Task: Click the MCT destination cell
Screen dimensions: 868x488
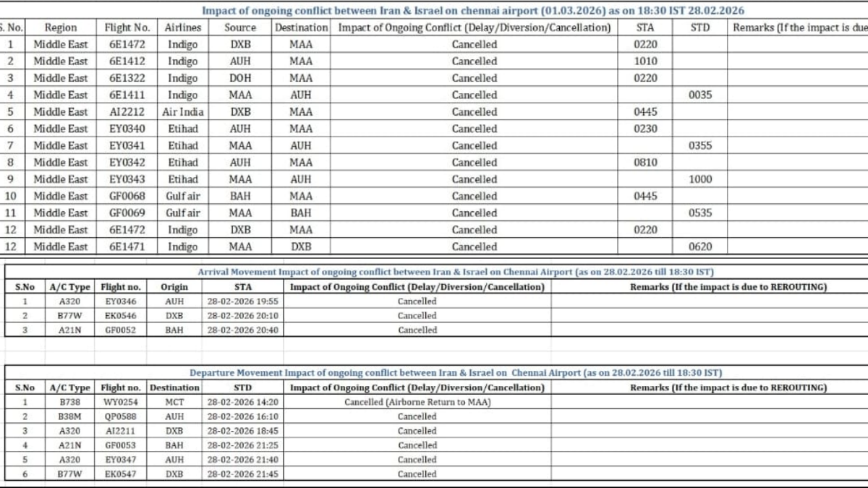Action: (x=174, y=402)
